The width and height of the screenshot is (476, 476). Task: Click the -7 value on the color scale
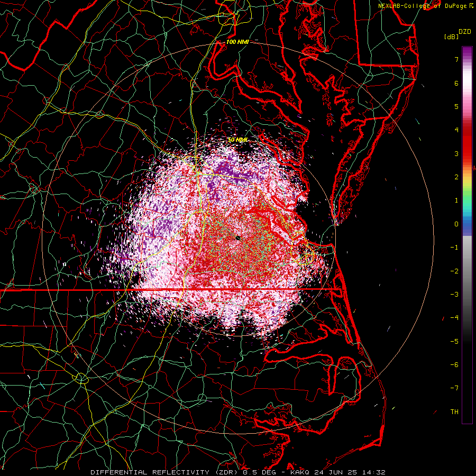click(454, 388)
